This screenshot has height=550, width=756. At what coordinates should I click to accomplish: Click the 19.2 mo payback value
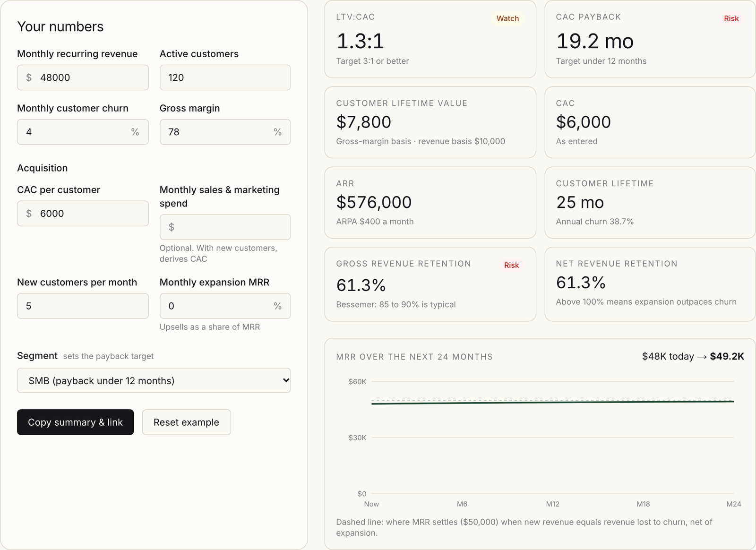click(595, 41)
